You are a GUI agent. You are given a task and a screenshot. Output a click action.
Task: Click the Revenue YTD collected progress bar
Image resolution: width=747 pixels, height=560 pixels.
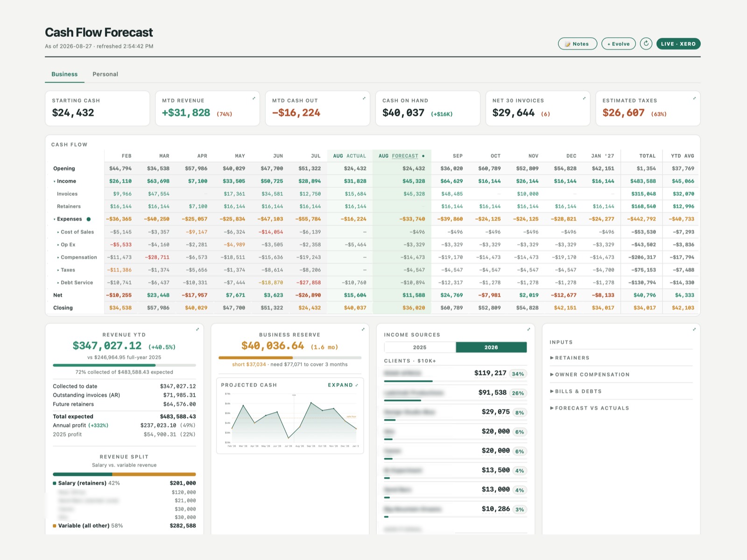coord(124,365)
